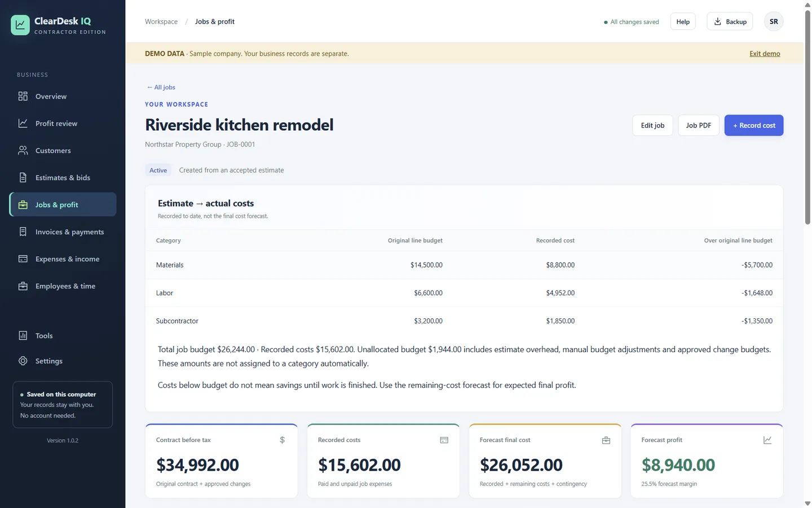The width and height of the screenshot is (812, 508).
Task: Click the ClearDesk IQ logo icon
Action: point(20,25)
